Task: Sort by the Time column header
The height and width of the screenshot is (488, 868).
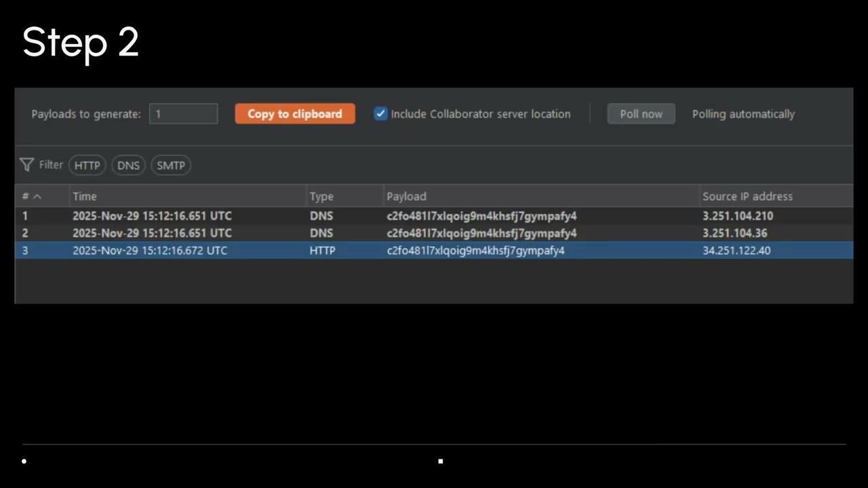Action: 188,197
